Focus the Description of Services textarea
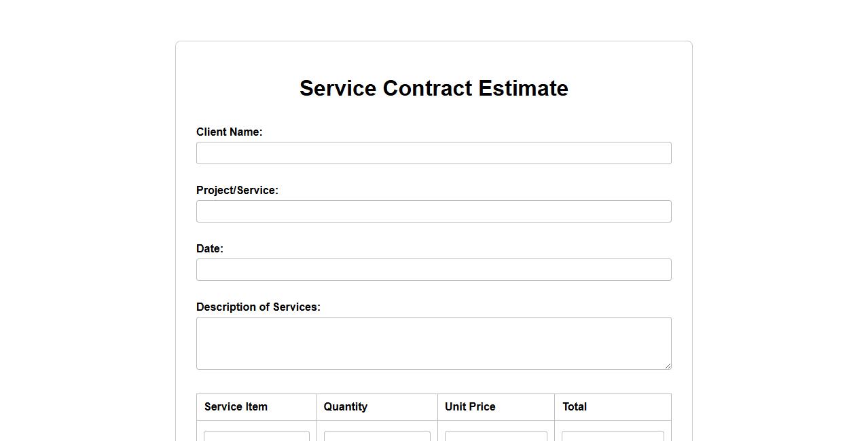 coord(433,343)
